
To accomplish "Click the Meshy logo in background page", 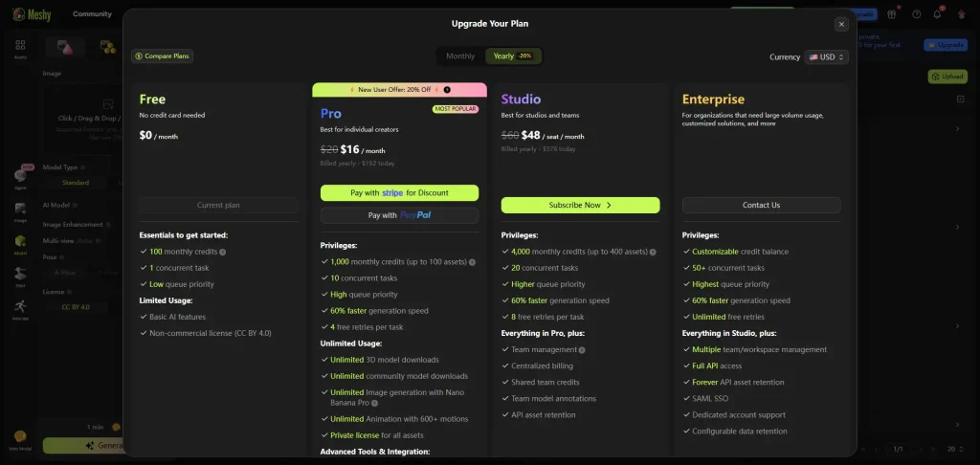I will pos(31,13).
